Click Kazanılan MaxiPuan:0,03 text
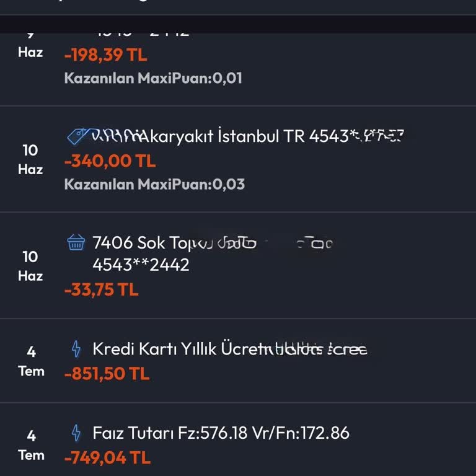Screen dimensions: 476x476 click(x=154, y=184)
